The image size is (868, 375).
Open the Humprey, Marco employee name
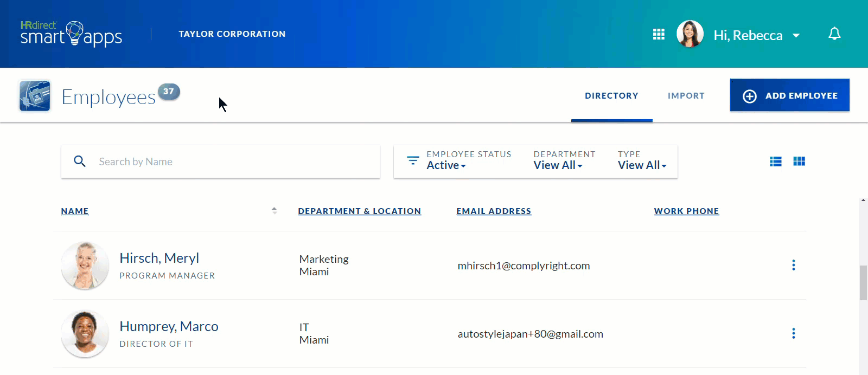tap(169, 326)
